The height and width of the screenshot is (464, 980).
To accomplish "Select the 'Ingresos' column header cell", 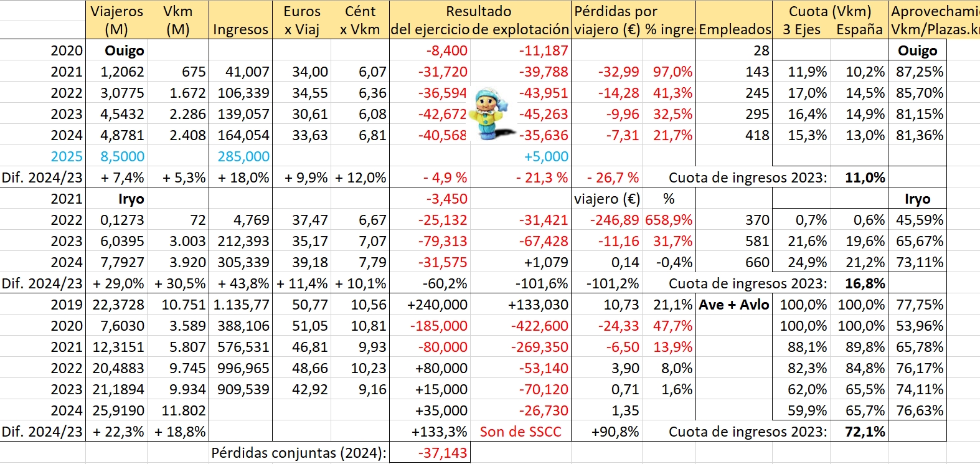I will (x=240, y=29).
